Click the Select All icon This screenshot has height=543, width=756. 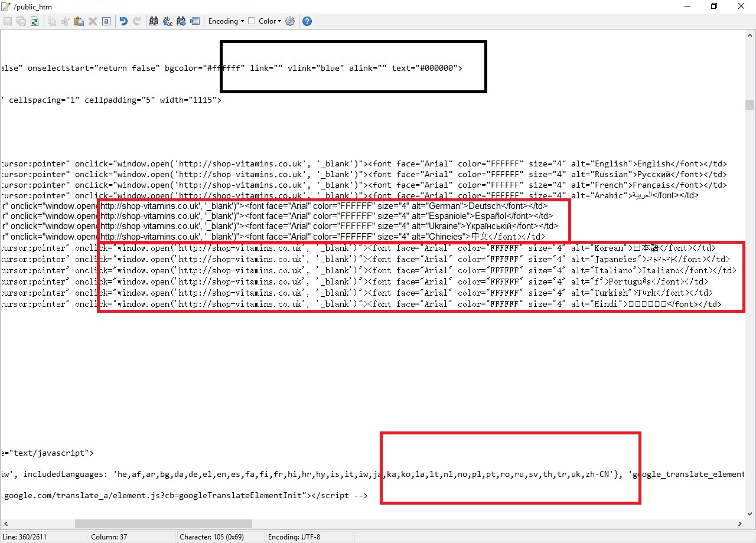pyautogui.click(x=106, y=21)
